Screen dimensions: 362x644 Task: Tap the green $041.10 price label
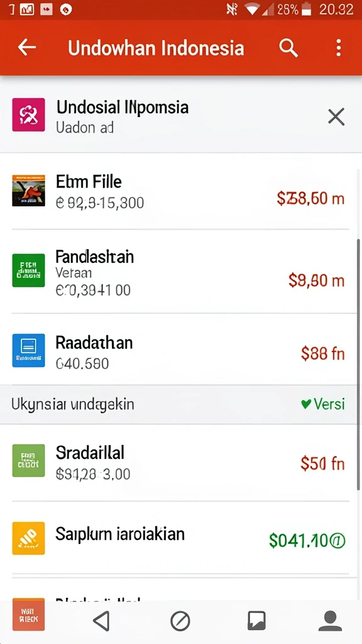click(x=307, y=541)
